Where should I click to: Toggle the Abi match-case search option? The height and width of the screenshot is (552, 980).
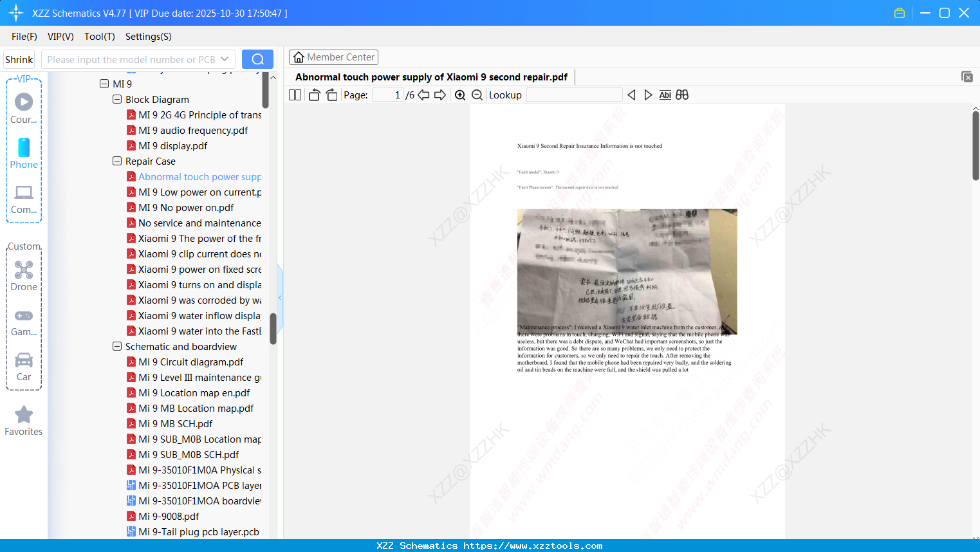665,95
